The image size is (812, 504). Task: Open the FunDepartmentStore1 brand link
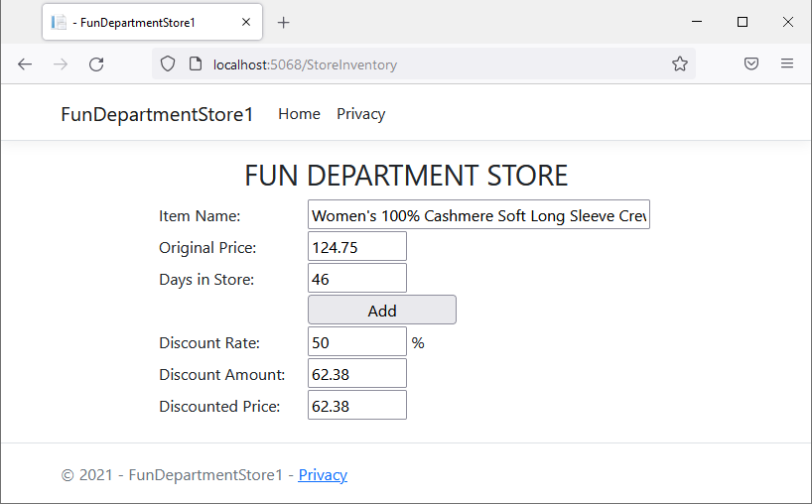click(x=157, y=114)
